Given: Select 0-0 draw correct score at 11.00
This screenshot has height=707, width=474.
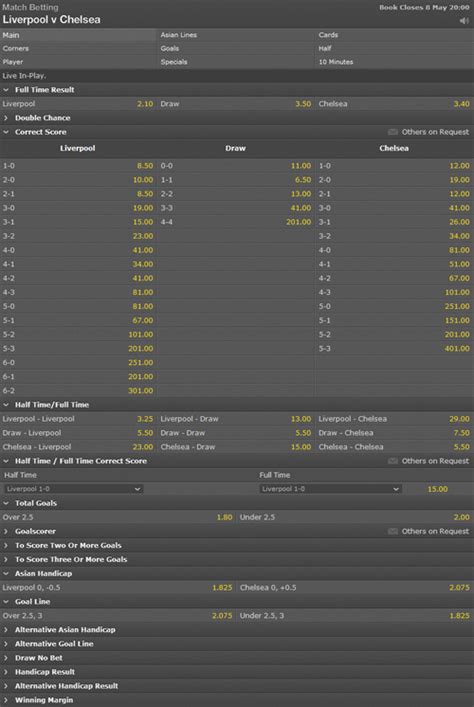Looking at the screenshot, I should 236,166.
